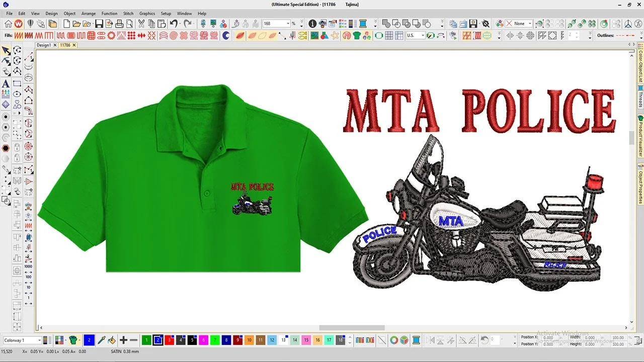This screenshot has height=362, width=644.
Task: Open a file with the folder icon
Action: point(76,24)
